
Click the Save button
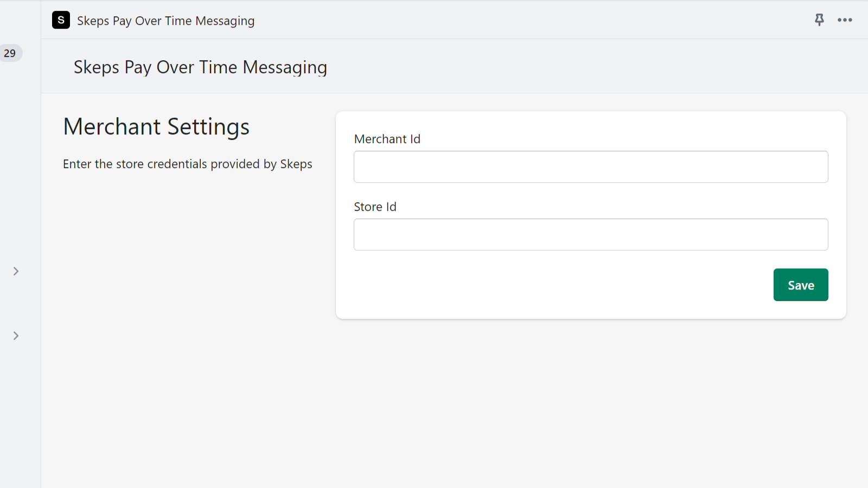click(x=801, y=285)
